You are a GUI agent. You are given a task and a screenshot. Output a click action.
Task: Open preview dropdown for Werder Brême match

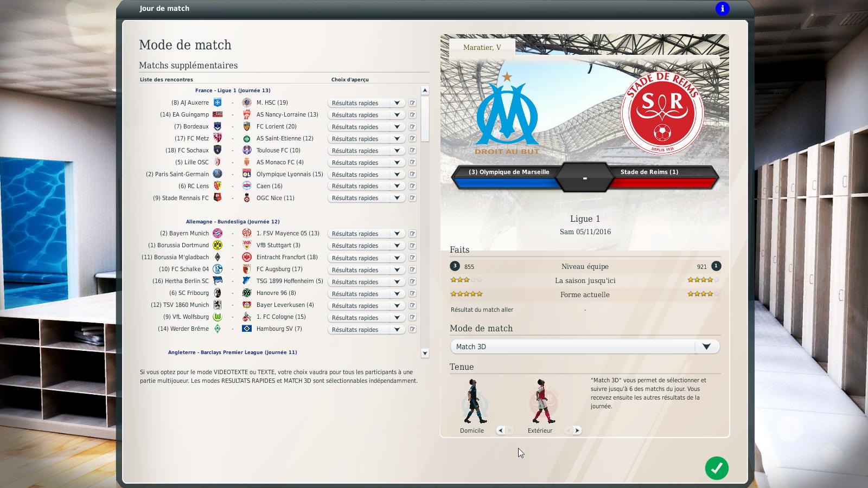(366, 329)
